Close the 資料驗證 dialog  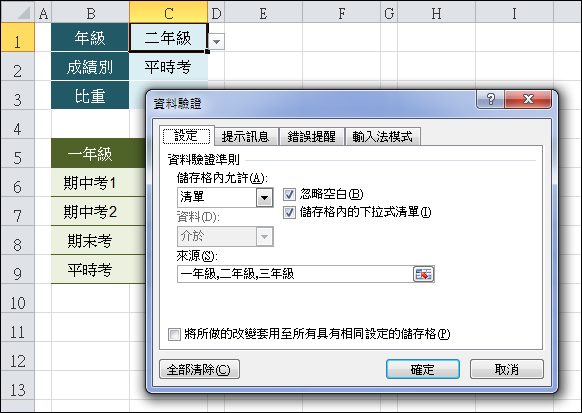pyautogui.click(x=528, y=99)
